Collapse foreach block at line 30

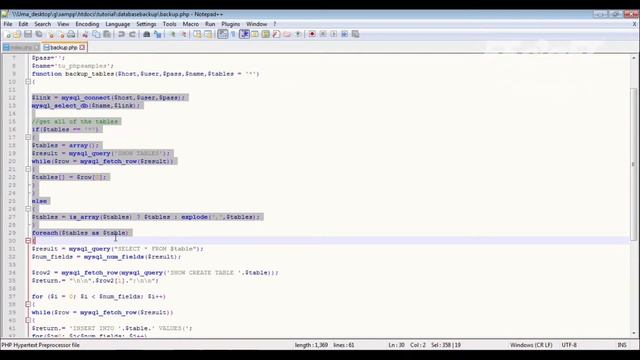[28, 241]
